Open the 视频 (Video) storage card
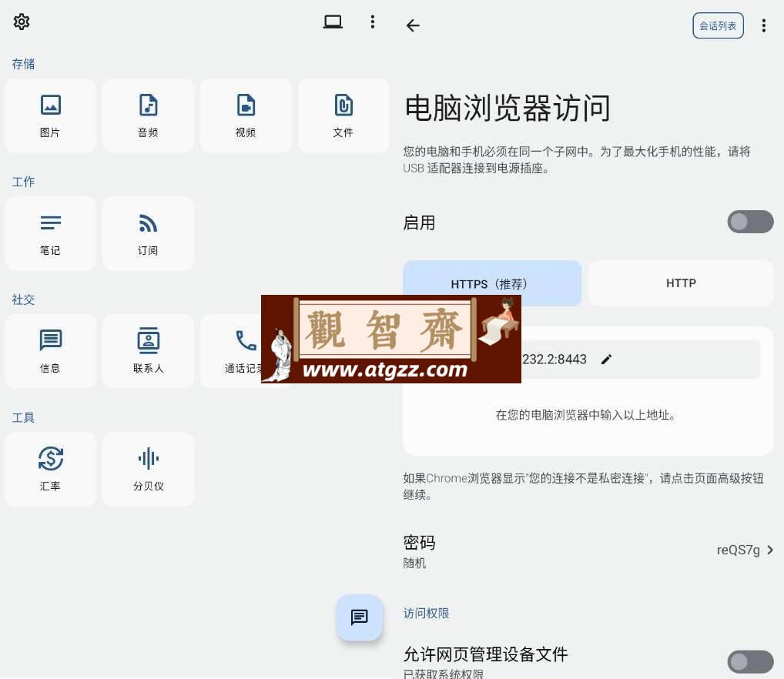784x679 pixels. click(x=246, y=115)
